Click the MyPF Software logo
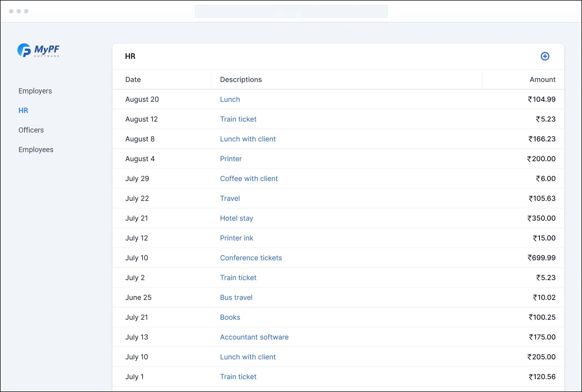This screenshot has height=392, width=582. coord(38,50)
